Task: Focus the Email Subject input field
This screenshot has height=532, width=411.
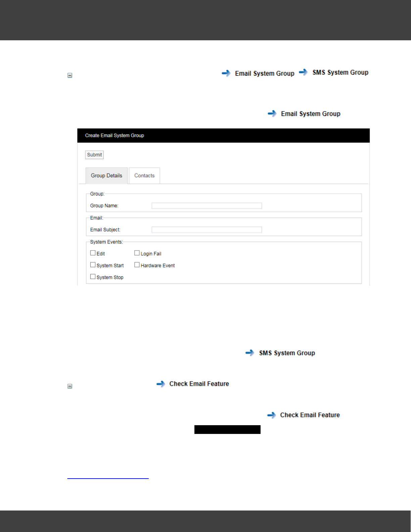Action: pos(207,230)
